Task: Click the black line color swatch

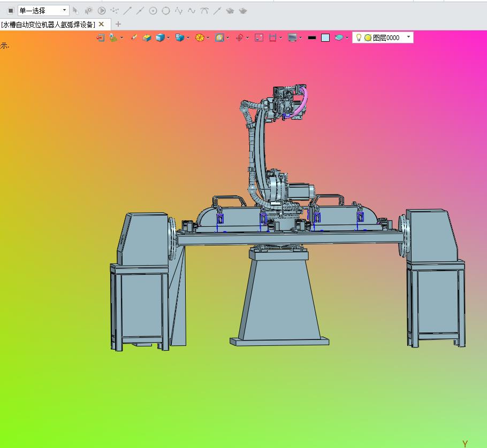Action: point(312,37)
